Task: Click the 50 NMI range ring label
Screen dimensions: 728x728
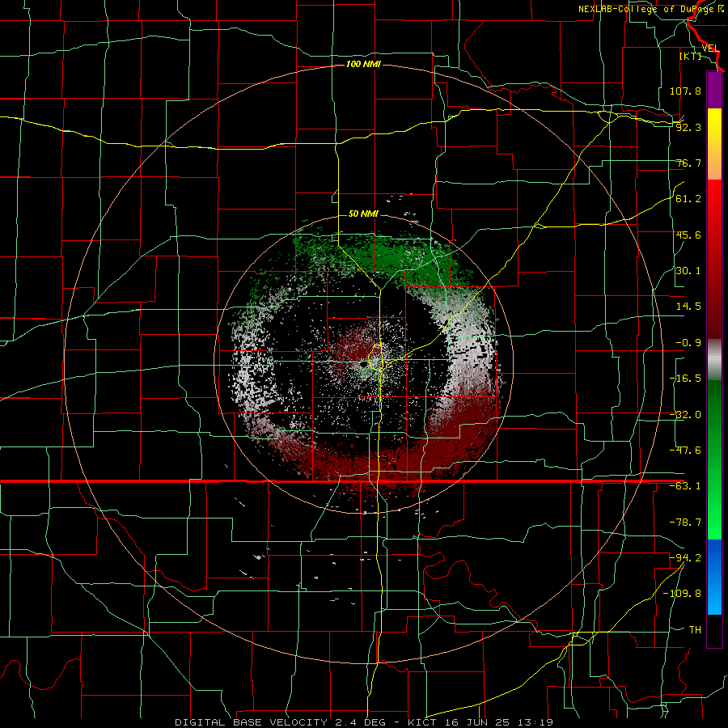Action: coord(363,214)
